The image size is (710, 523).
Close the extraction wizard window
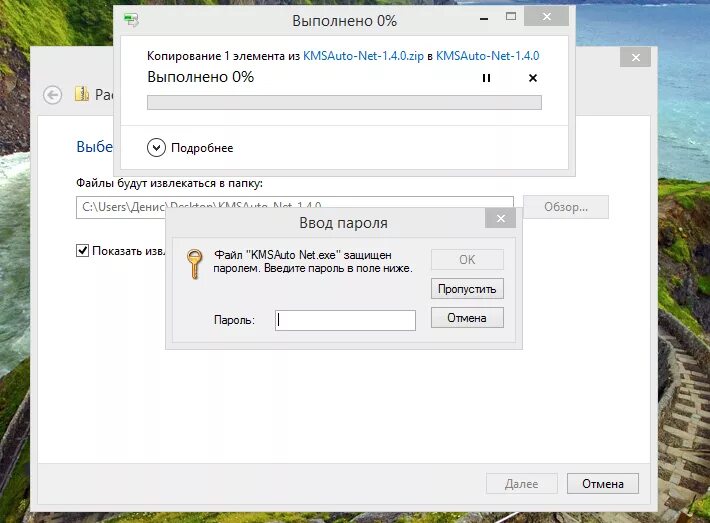(x=636, y=58)
